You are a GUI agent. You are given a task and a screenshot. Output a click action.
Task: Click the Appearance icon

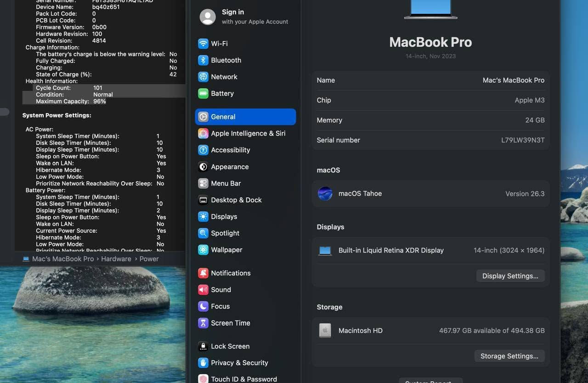click(x=203, y=167)
